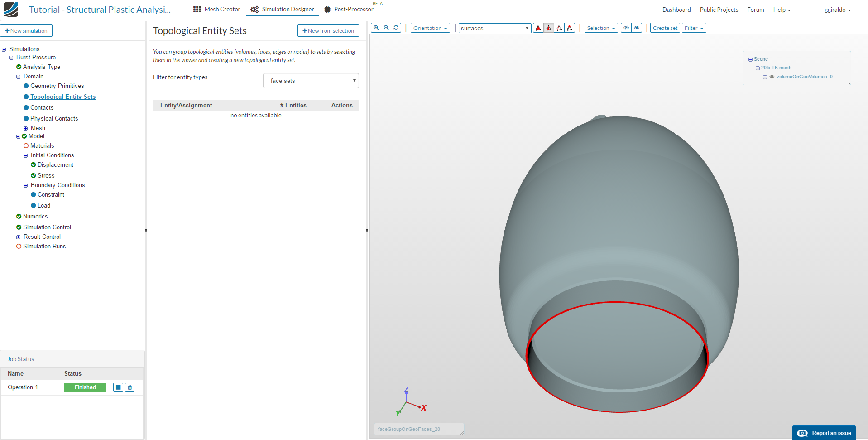Zoom out in the 3D viewer

(x=386, y=28)
